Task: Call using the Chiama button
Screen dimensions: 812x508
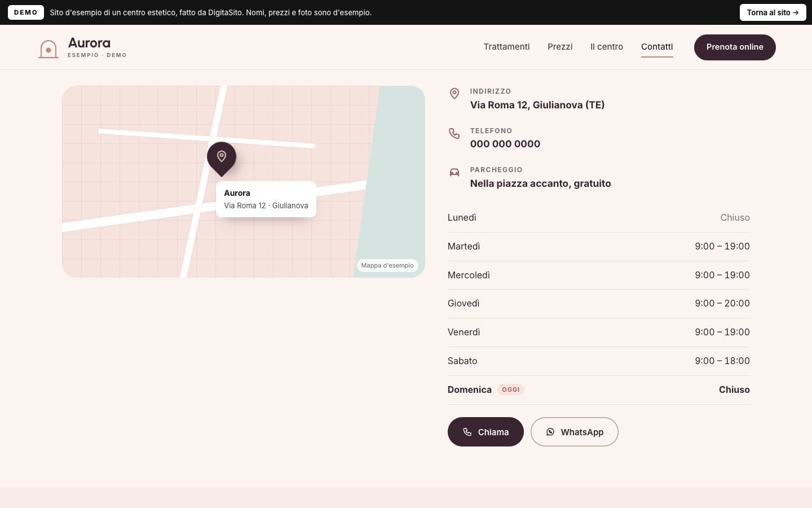Action: click(x=486, y=432)
